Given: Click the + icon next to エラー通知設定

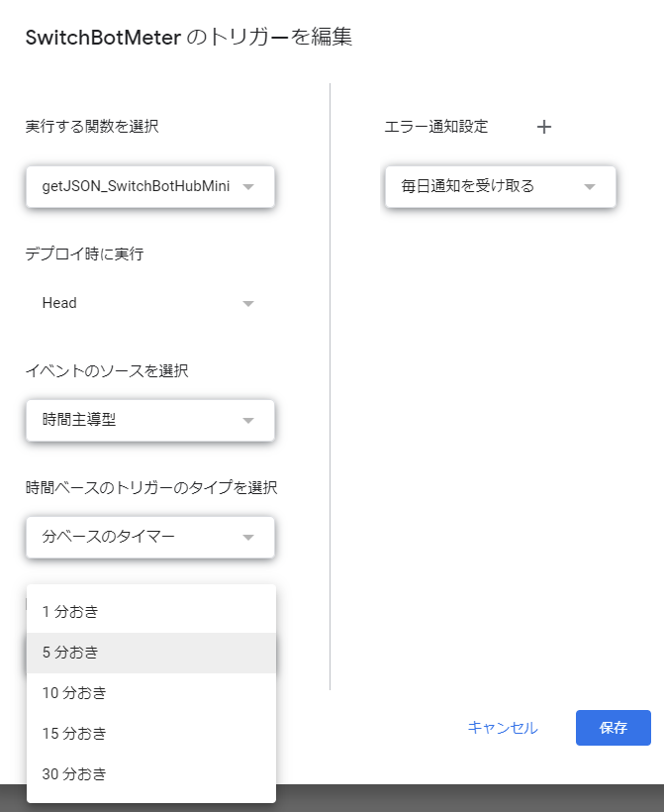Looking at the screenshot, I should pyautogui.click(x=544, y=127).
